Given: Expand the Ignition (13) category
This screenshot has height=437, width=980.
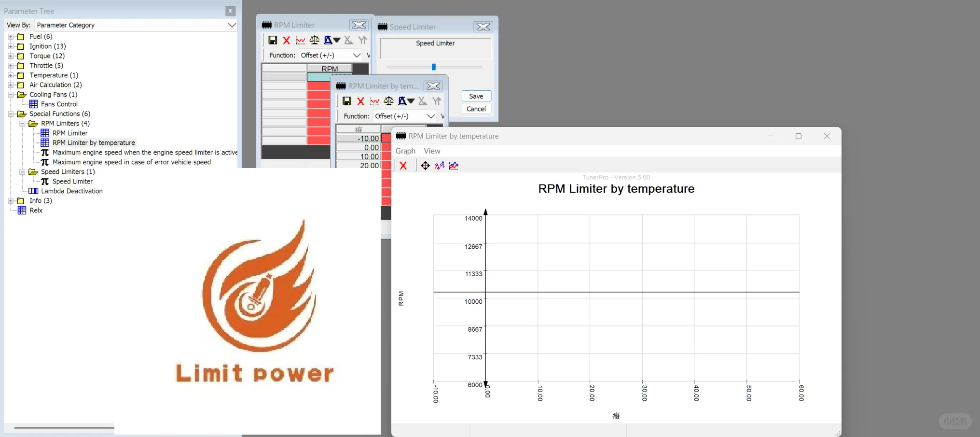Looking at the screenshot, I should 11,46.
